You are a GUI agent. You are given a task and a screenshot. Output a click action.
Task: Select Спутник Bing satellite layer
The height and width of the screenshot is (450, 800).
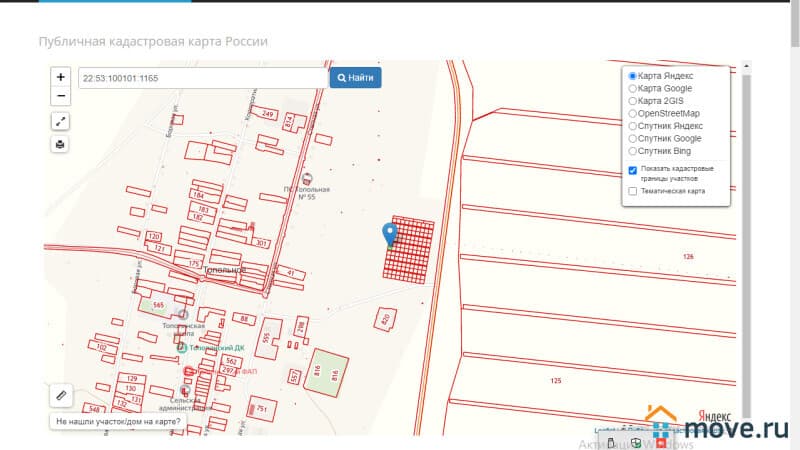click(x=632, y=151)
